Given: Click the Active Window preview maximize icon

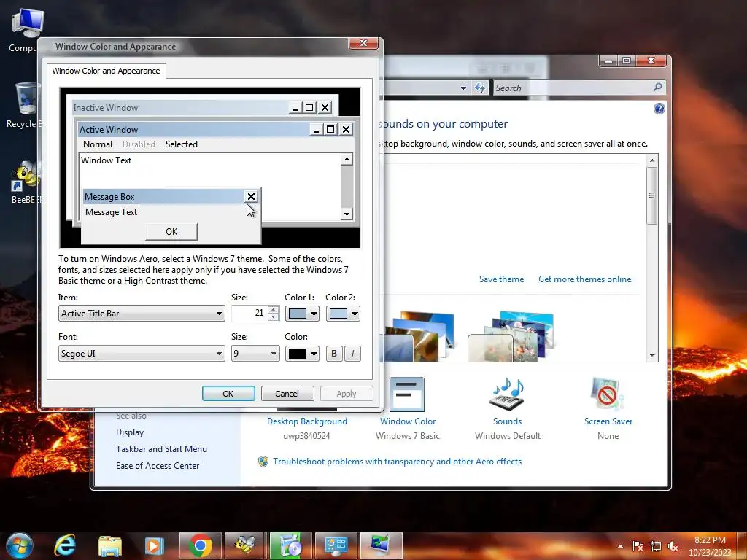Looking at the screenshot, I should point(330,129).
